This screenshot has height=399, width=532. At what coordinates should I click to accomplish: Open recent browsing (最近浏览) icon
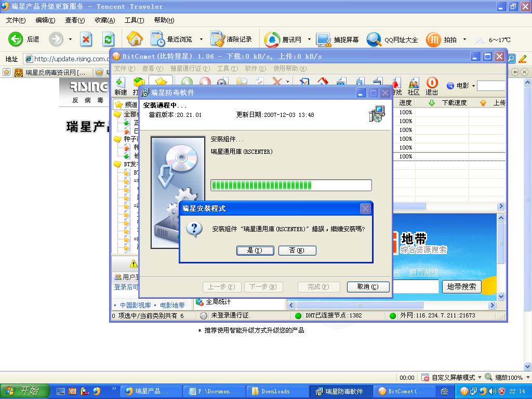tap(157, 39)
